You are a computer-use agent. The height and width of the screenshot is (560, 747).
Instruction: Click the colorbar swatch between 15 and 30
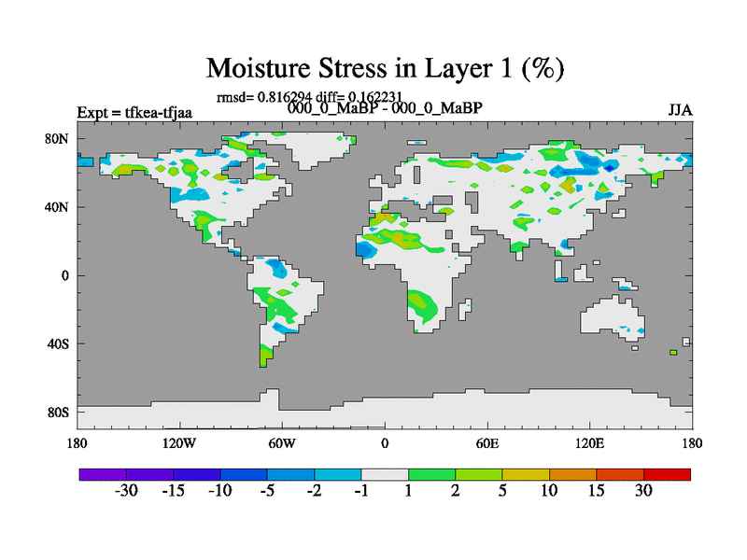point(620,475)
